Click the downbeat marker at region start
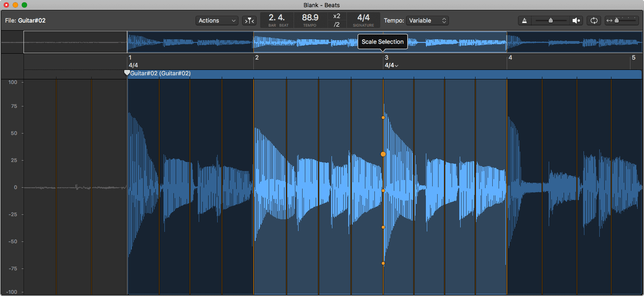The width and height of the screenshot is (644, 296). (x=127, y=73)
